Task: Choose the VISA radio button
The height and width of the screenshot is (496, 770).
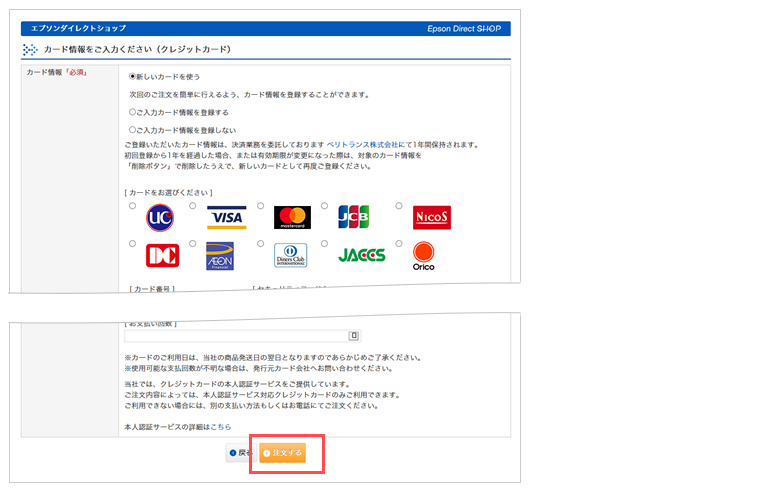Action: 192,206
